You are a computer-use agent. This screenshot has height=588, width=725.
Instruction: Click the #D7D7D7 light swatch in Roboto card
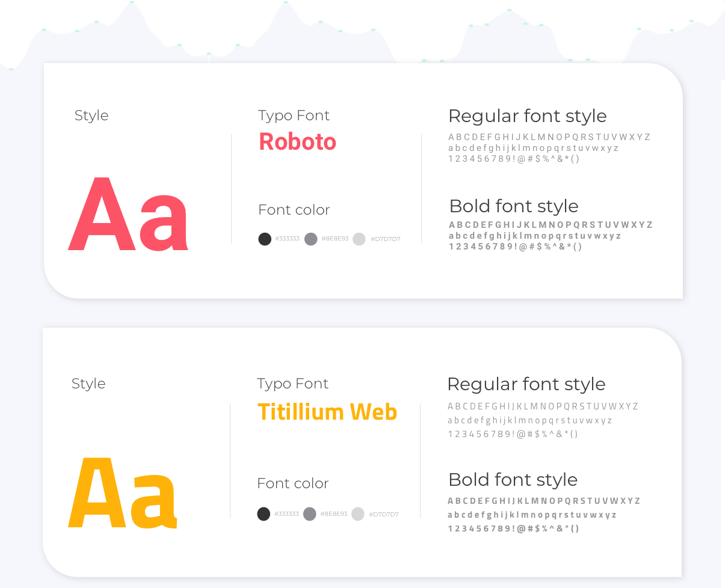[359, 239]
